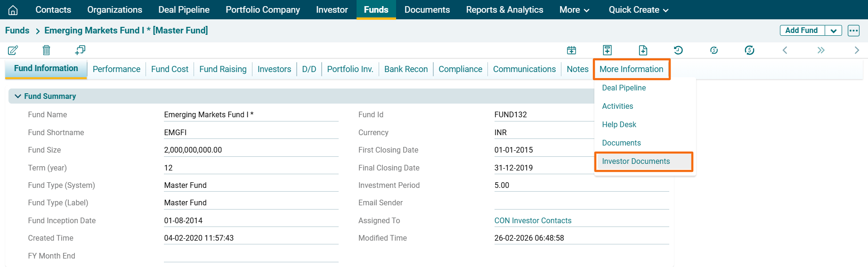This screenshot has width=868, height=267.
Task: Click the history clock icon
Action: pos(678,50)
